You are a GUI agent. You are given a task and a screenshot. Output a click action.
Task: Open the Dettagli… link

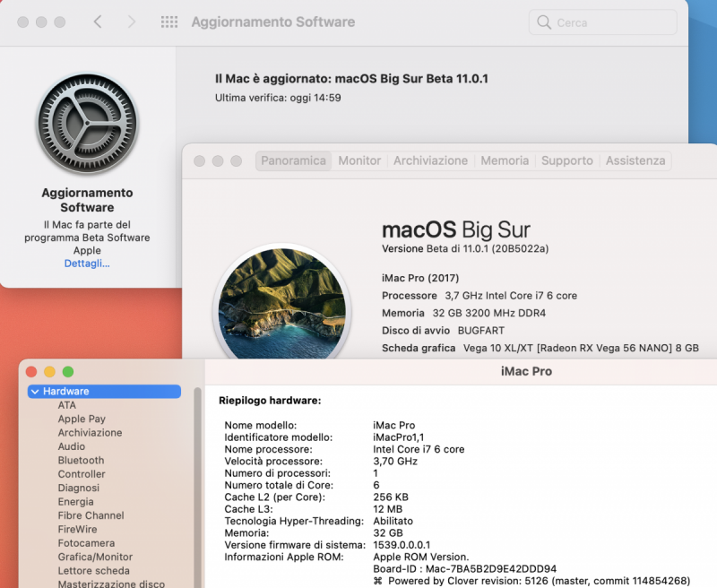pyautogui.click(x=87, y=264)
